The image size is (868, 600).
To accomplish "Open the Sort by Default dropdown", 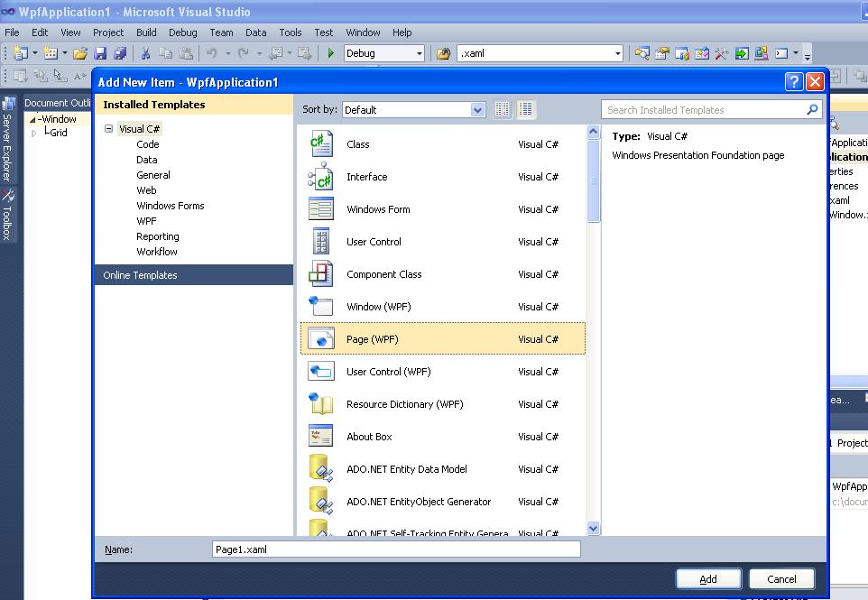I will 476,108.
